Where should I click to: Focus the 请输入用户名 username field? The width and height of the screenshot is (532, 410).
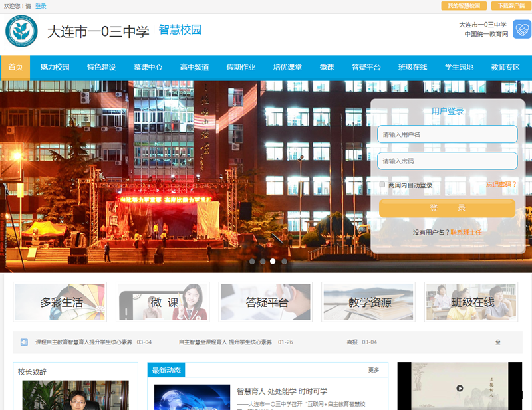tap(448, 134)
